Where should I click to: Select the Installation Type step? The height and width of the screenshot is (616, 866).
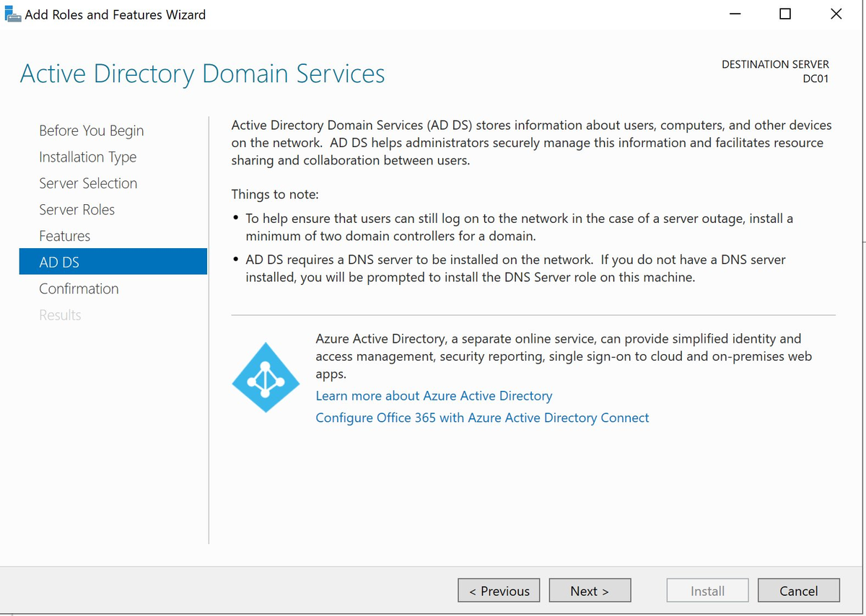(87, 157)
